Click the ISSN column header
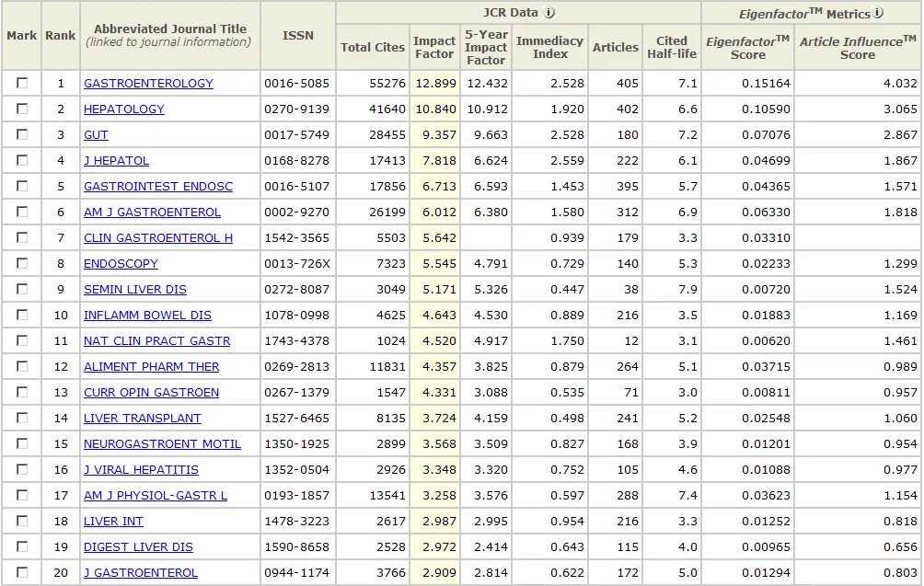Viewport: 924px width, 586px height. pyautogui.click(x=297, y=35)
